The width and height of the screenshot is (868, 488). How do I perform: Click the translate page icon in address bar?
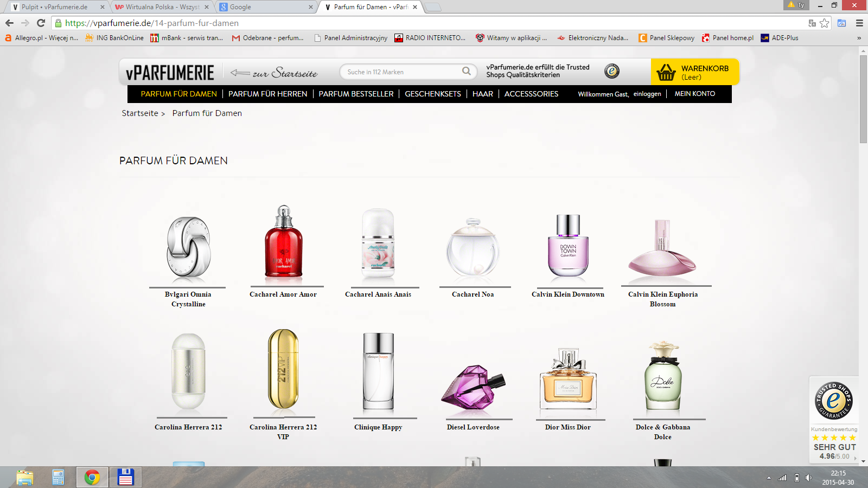point(812,23)
